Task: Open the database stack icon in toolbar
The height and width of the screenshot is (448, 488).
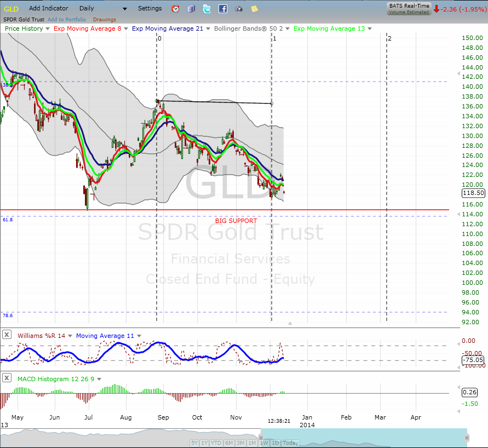Action: 191,9
